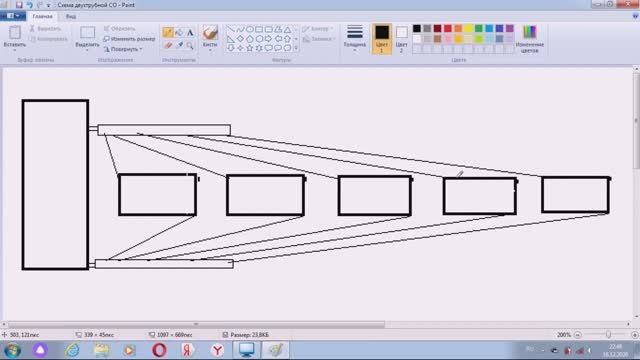Click the horizontal scrollbar thumb

pyautogui.click(x=196, y=324)
